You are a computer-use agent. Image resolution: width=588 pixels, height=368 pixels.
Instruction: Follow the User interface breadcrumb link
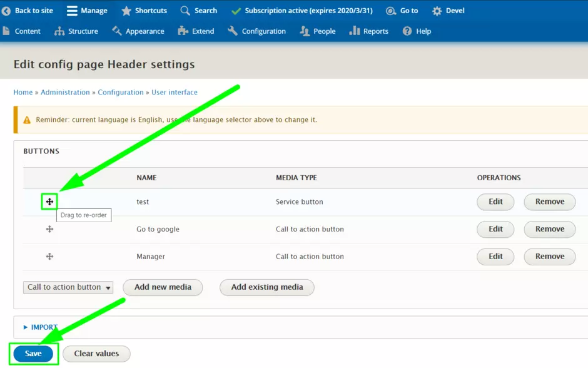[175, 92]
